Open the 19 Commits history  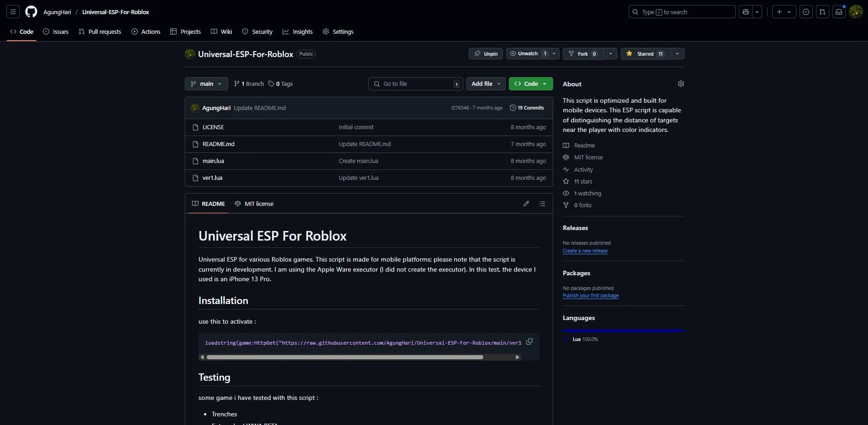(x=527, y=108)
